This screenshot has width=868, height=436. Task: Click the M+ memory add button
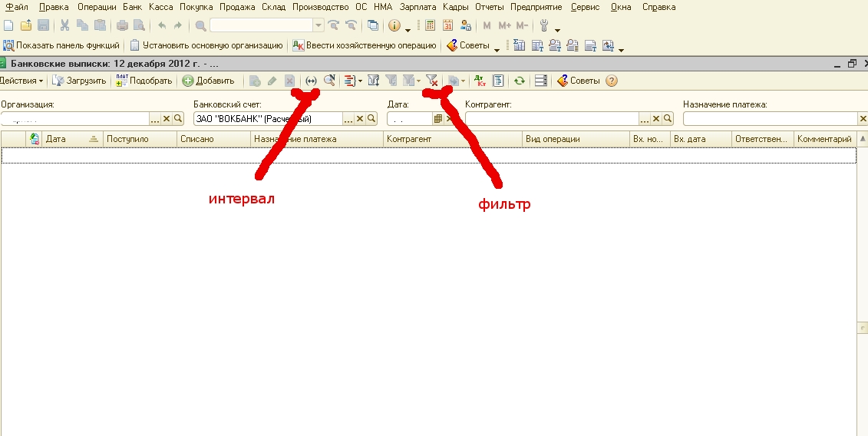tap(504, 25)
